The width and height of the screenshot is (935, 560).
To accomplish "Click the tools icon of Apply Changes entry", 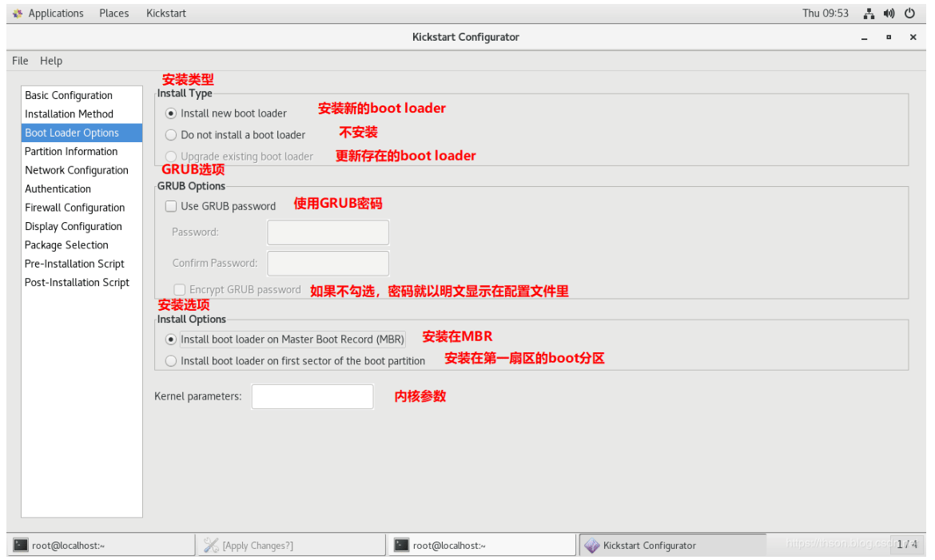I will (211, 545).
